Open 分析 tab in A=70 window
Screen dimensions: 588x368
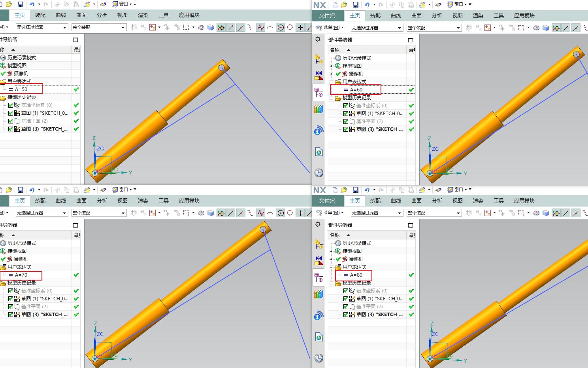[x=102, y=201]
